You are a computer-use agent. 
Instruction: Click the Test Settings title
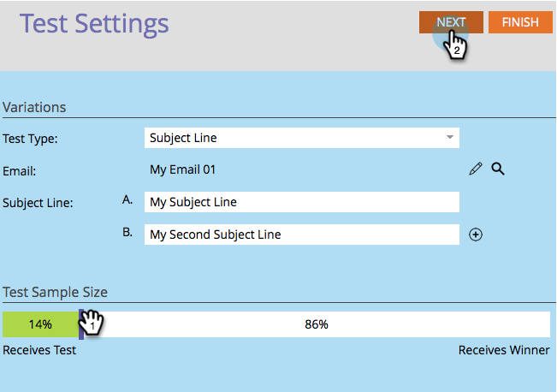pyautogui.click(x=94, y=23)
